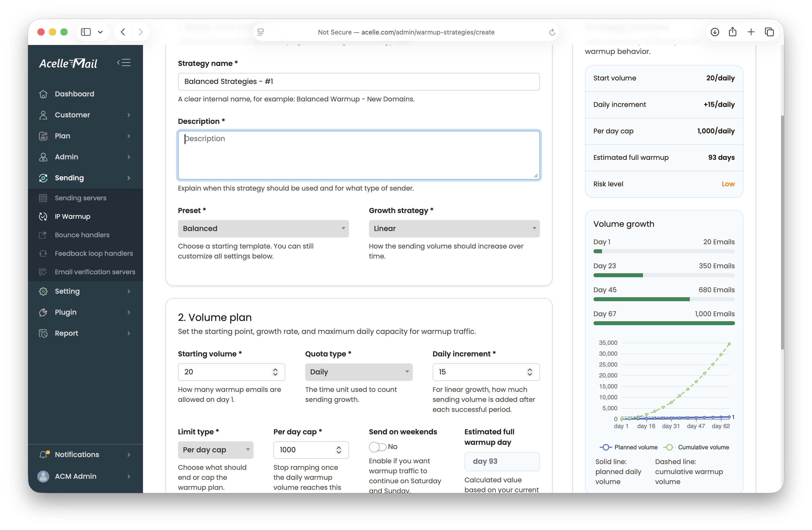The width and height of the screenshot is (812, 530).
Task: Click the Customer person icon
Action: [43, 115]
